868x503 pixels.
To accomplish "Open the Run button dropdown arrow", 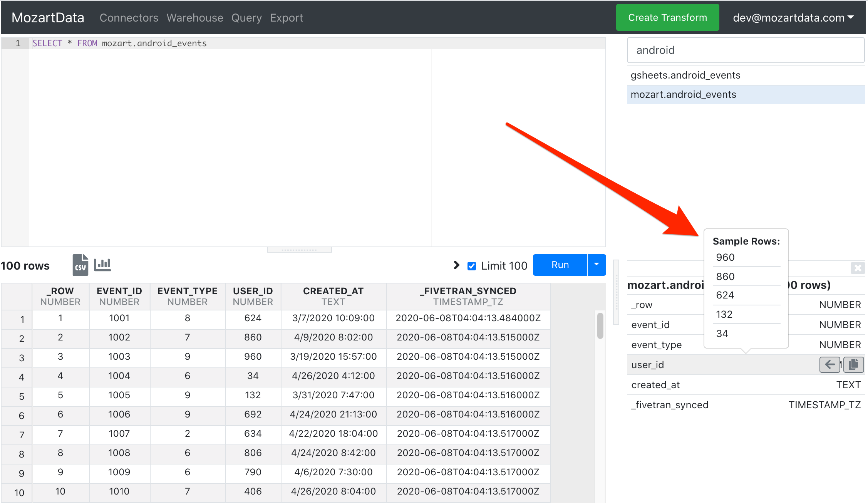I will tap(597, 265).
